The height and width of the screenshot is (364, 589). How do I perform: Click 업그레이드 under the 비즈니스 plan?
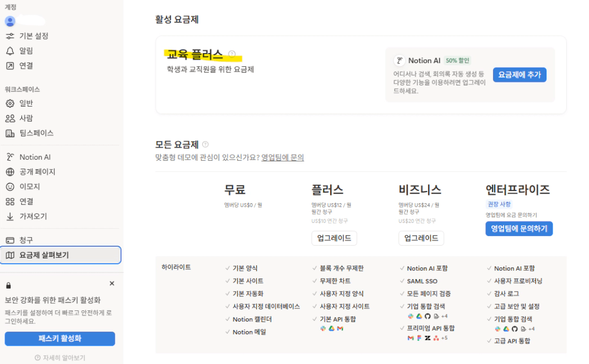(421, 238)
